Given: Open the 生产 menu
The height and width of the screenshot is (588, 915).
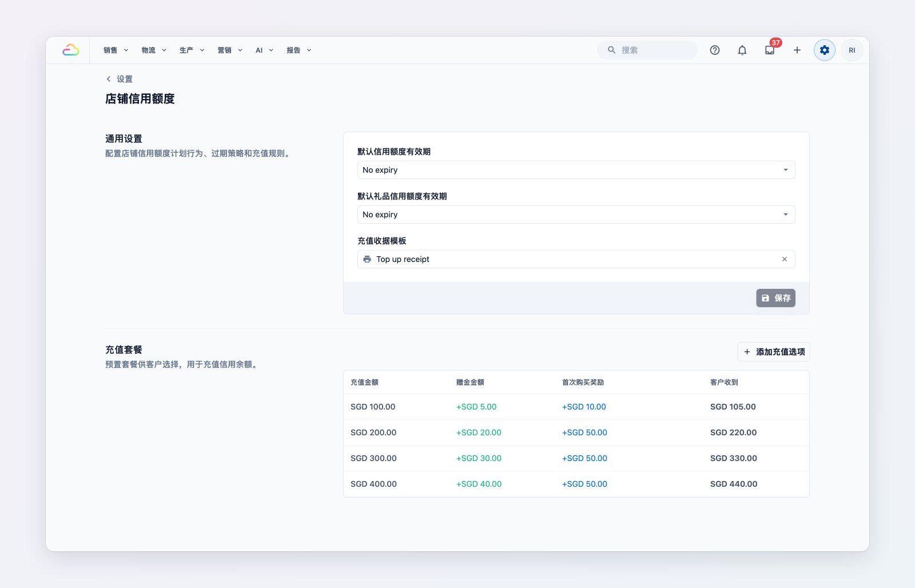Looking at the screenshot, I should (192, 50).
